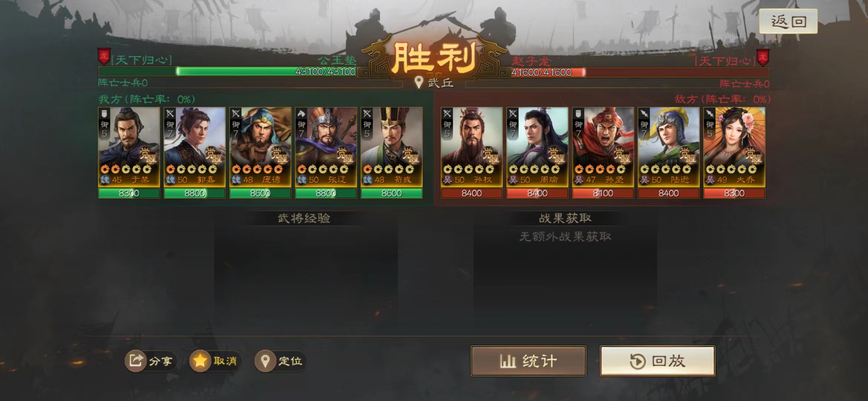Select the 于禁 general portrait
The image size is (868, 401).
click(x=129, y=147)
